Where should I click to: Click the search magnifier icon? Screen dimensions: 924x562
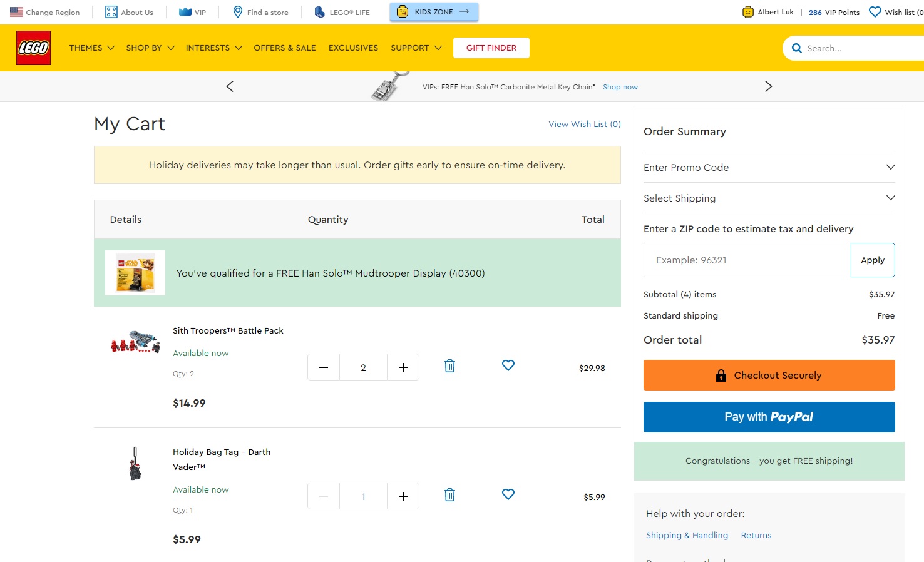pyautogui.click(x=797, y=48)
